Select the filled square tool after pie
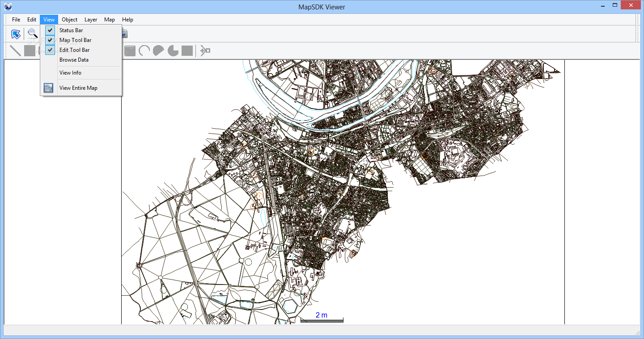 click(x=187, y=50)
